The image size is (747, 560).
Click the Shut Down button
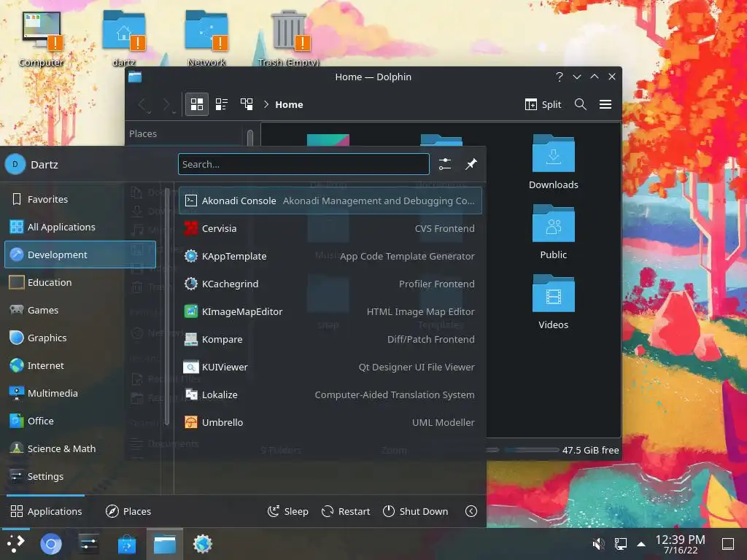pos(415,511)
